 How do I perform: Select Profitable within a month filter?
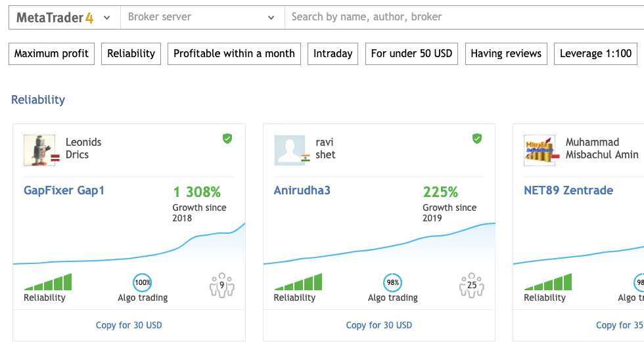[x=234, y=54]
